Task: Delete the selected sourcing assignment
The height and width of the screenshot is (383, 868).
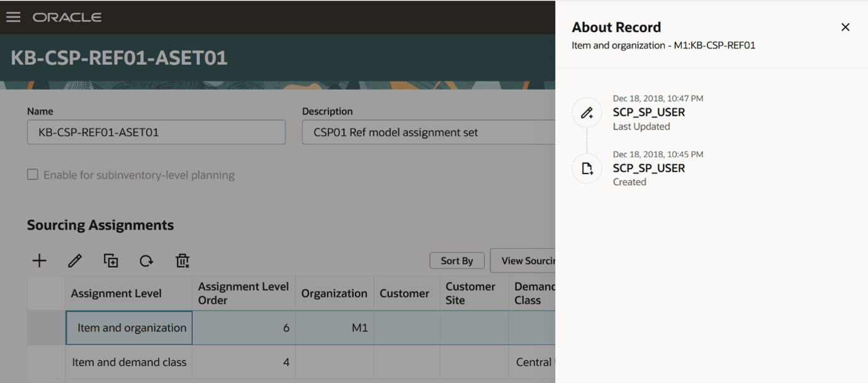Action: 183,260
